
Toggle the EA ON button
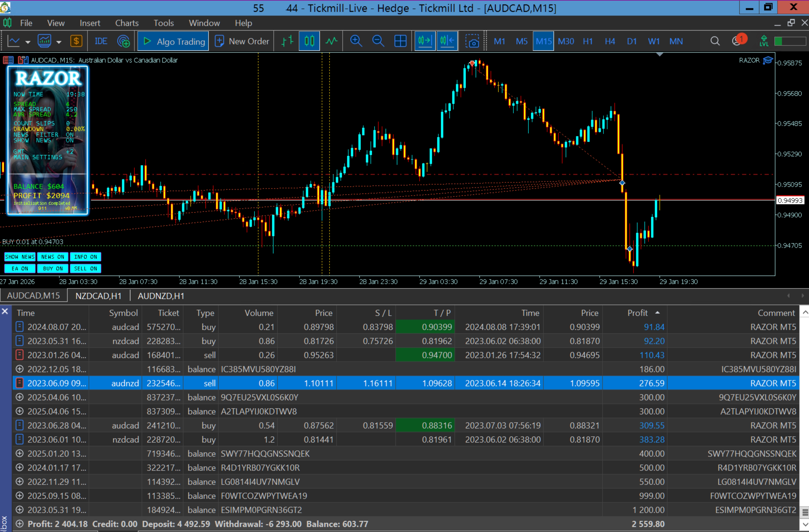pyautogui.click(x=20, y=269)
